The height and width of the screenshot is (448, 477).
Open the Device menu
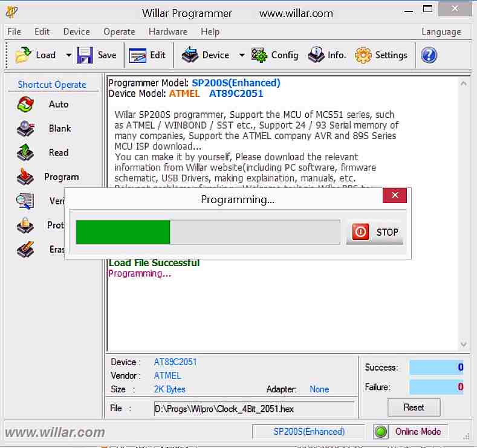pos(77,31)
